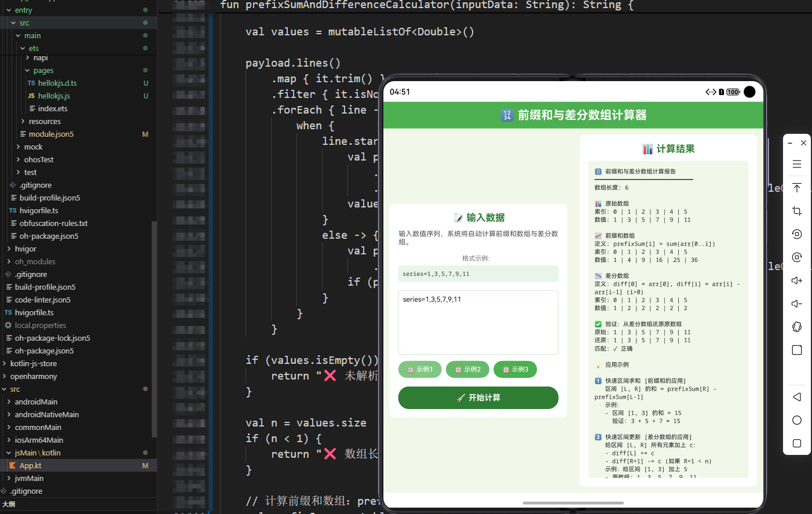Click the shake device icon in emulator toolbar
Screen dimensions: 812x514
coord(797,327)
